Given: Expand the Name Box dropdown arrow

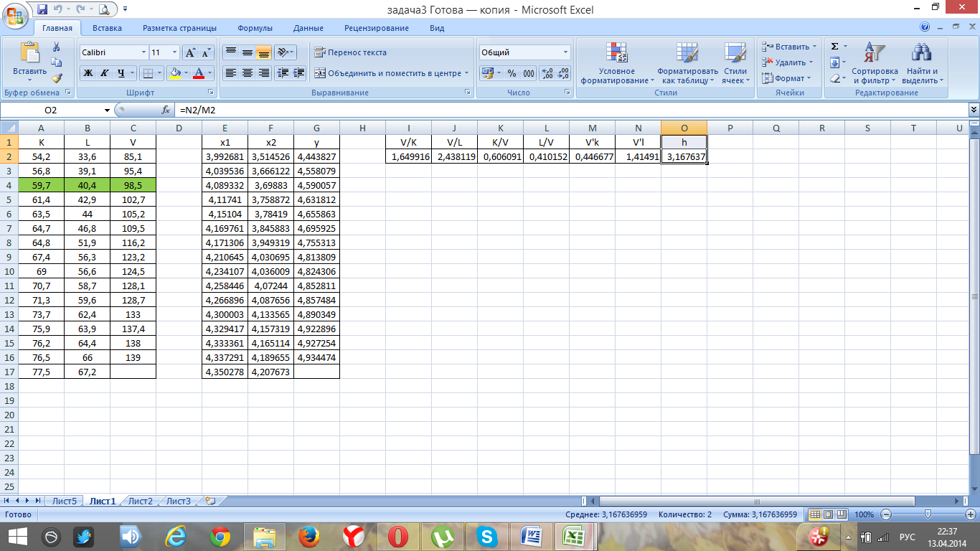Looking at the screenshot, I should pos(108,110).
